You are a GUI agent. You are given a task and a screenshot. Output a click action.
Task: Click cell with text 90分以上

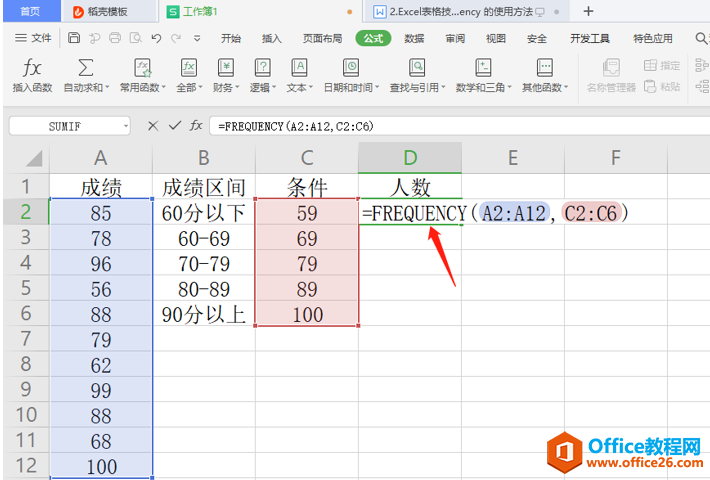[x=204, y=314]
